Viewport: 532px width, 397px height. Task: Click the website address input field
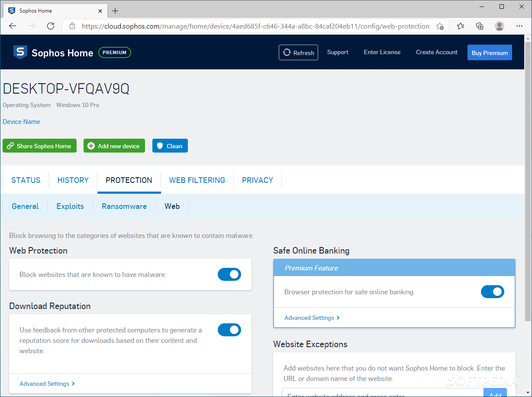point(383,393)
